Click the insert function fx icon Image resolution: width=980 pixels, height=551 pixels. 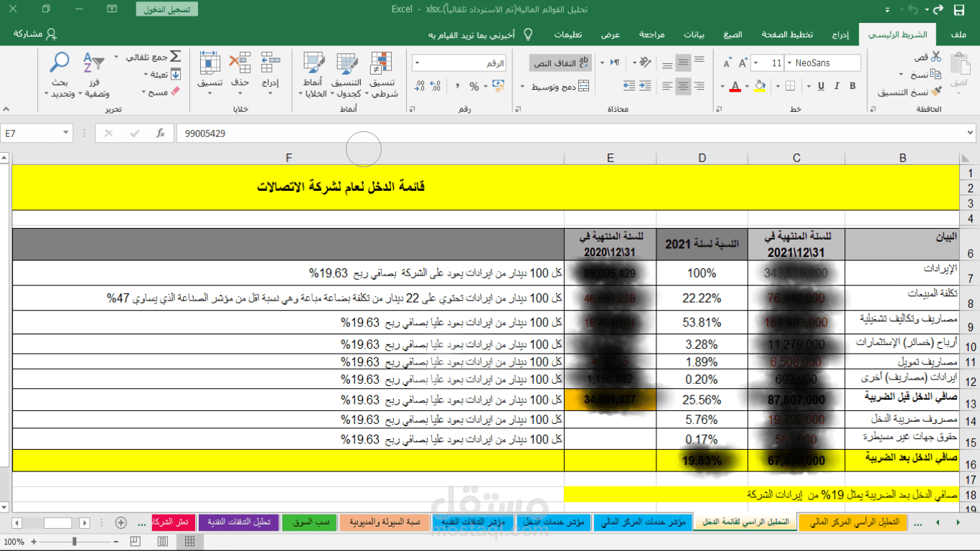tap(161, 133)
